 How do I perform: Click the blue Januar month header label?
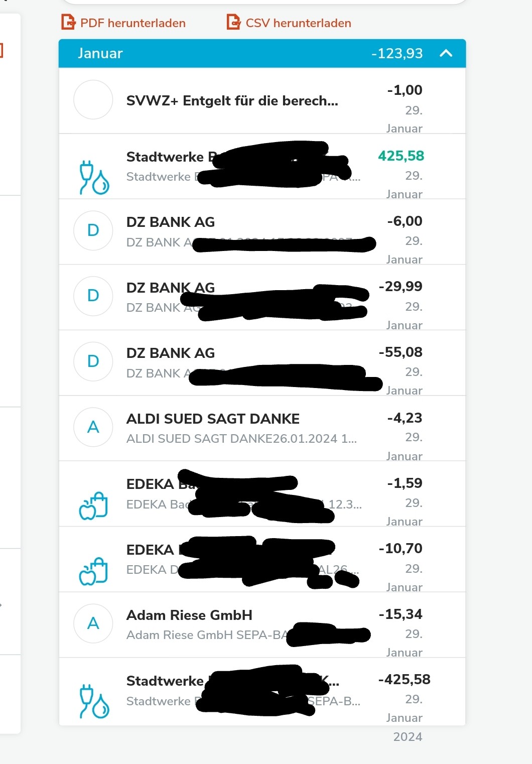click(100, 53)
